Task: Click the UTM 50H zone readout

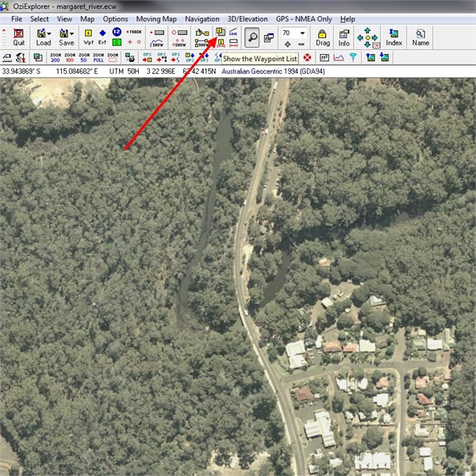Action: (125, 71)
